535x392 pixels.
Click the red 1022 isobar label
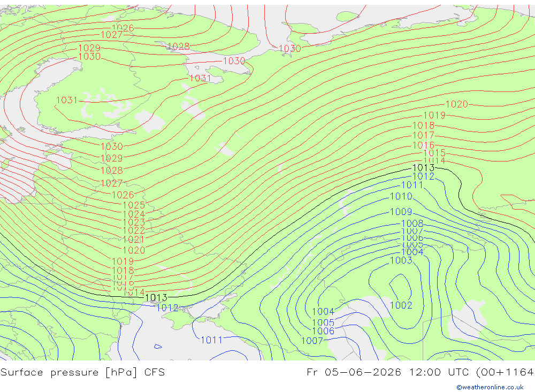pyautogui.click(x=133, y=230)
